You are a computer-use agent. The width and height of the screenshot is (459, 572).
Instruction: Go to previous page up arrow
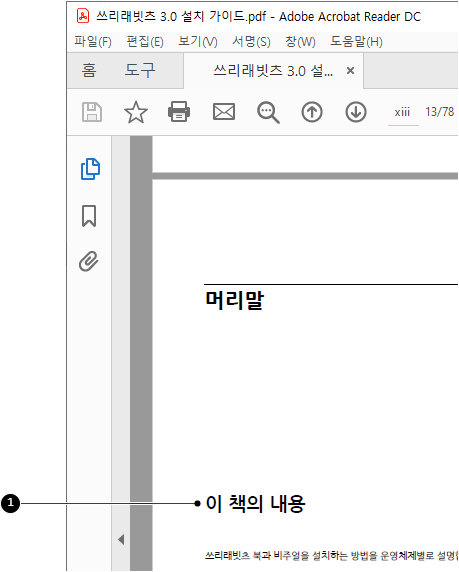(312, 112)
